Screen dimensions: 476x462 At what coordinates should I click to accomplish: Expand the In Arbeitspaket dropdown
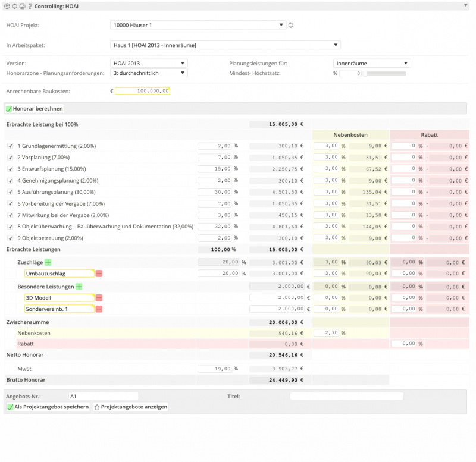pos(226,45)
